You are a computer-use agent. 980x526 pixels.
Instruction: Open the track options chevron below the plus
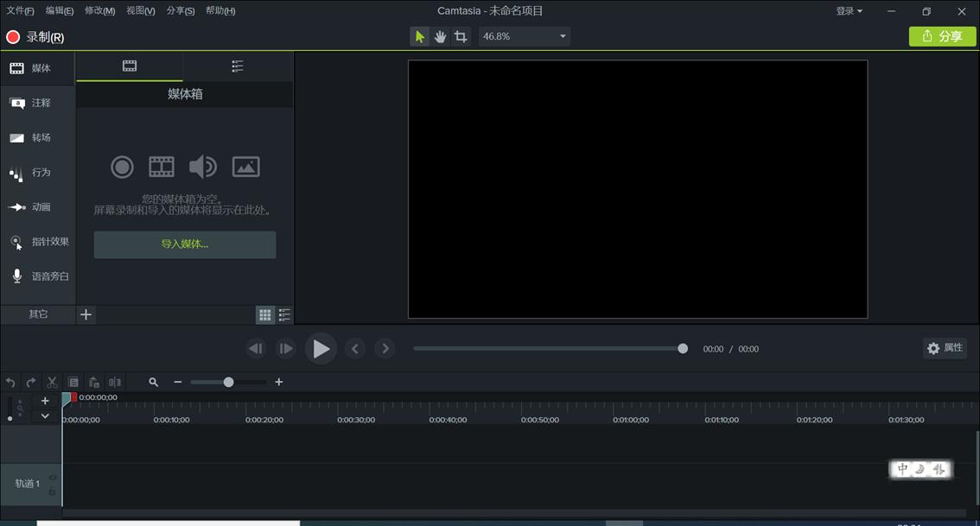click(x=45, y=415)
